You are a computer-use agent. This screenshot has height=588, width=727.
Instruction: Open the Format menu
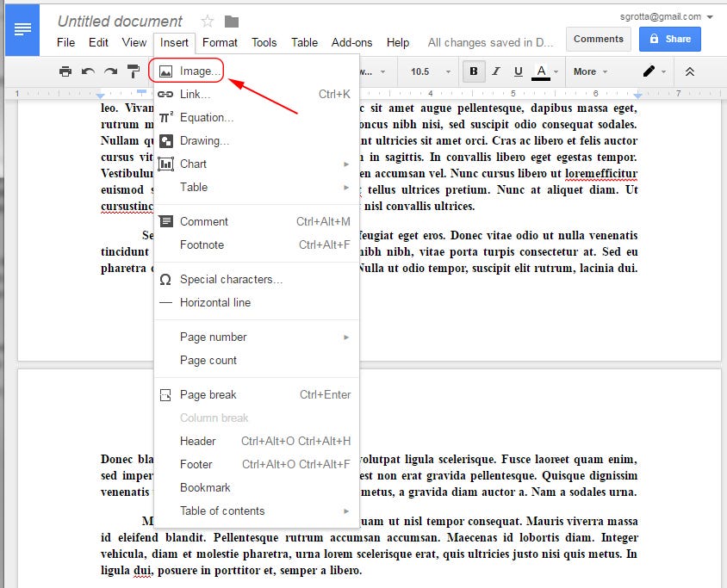tap(220, 43)
